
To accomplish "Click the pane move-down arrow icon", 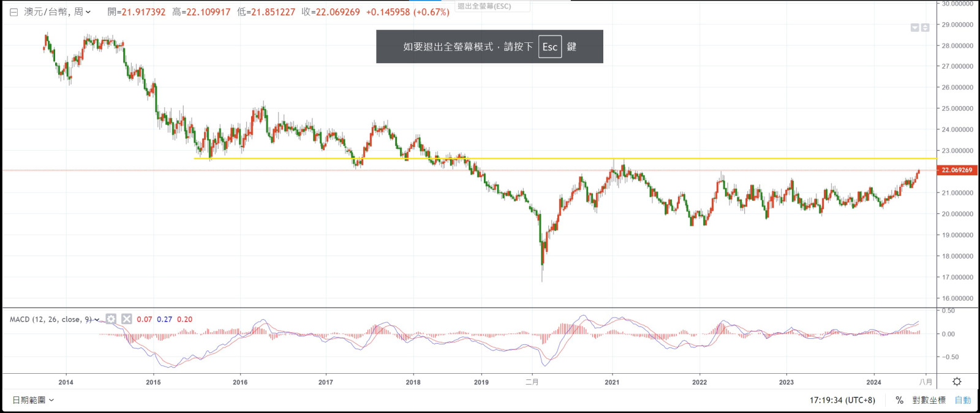I will [914, 28].
